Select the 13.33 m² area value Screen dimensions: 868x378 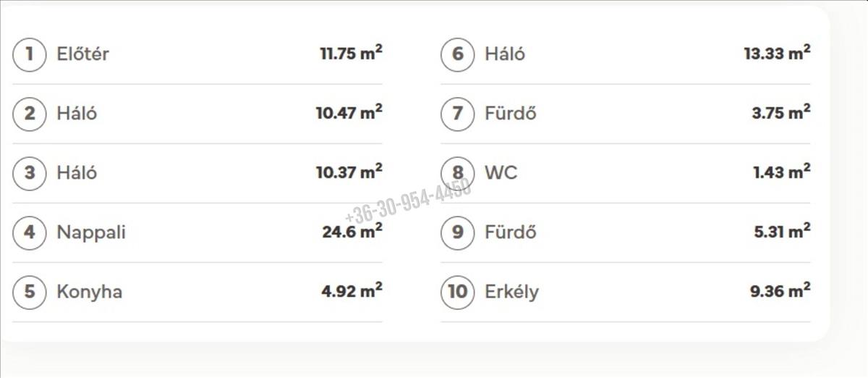pyautogui.click(x=776, y=54)
